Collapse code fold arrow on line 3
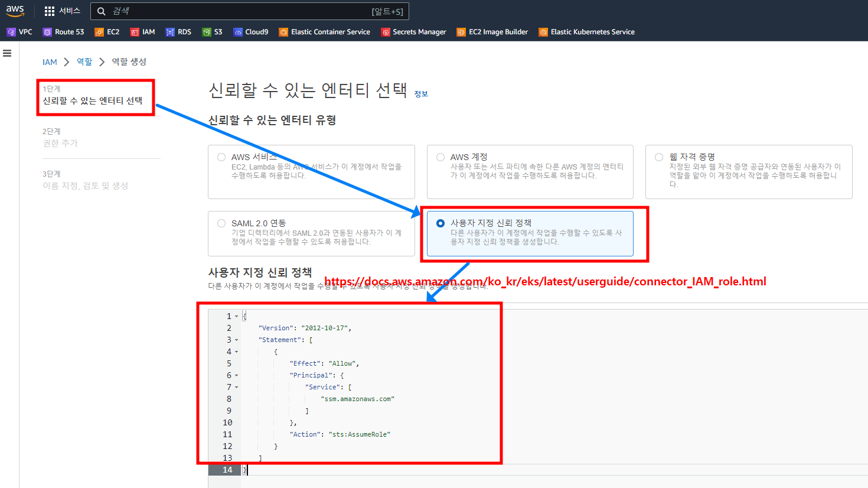This screenshot has height=488, width=868. pyautogui.click(x=236, y=340)
